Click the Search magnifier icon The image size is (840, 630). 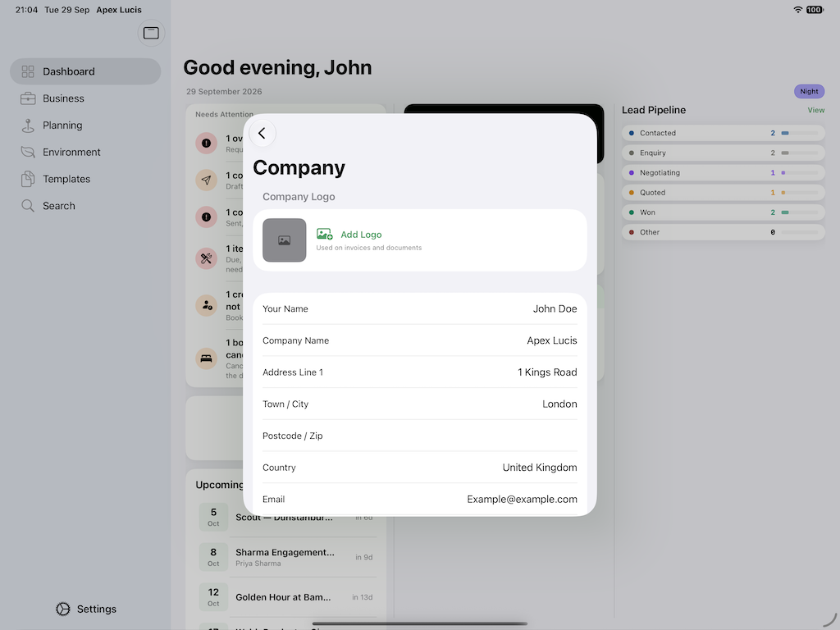coord(28,206)
